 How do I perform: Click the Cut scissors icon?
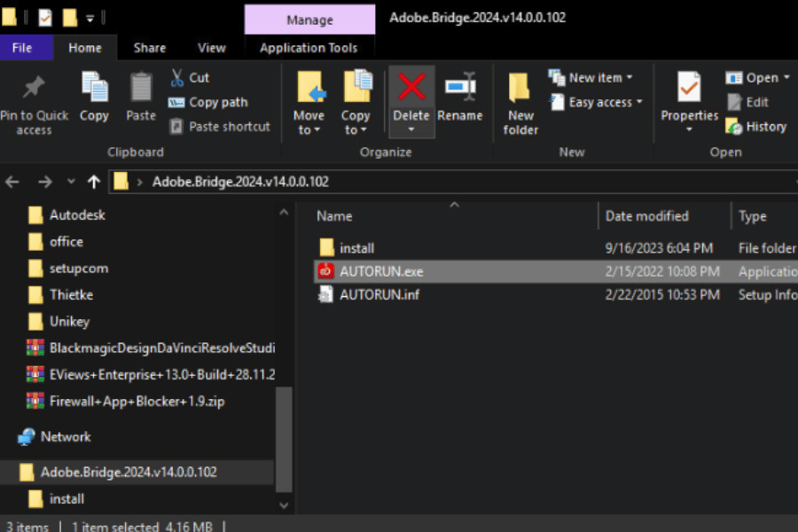pyautogui.click(x=177, y=78)
